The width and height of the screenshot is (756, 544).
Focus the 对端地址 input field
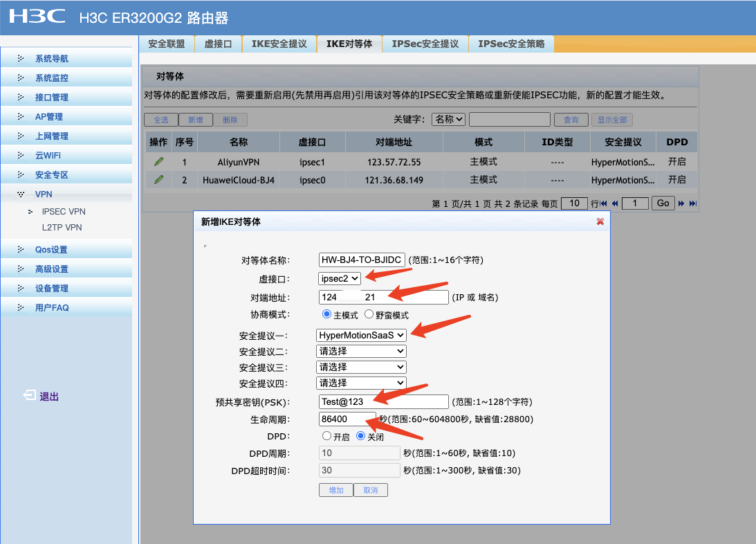(384, 297)
